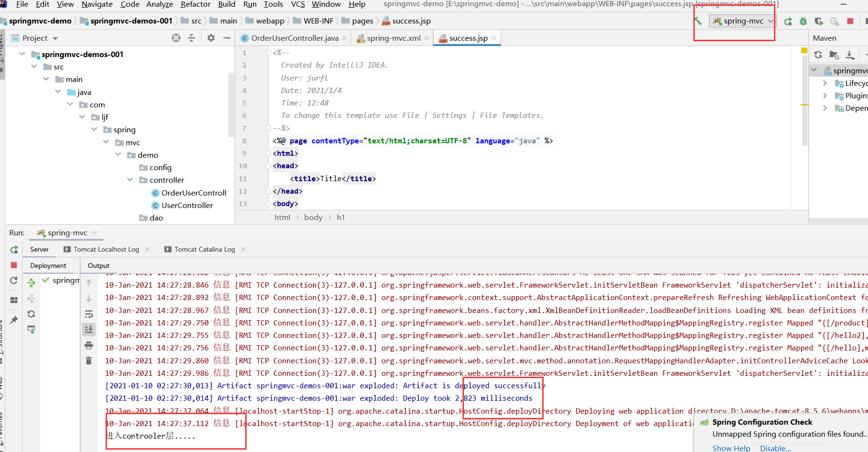The image size is (868, 452).
Task: Click the body breadcrumb below the editor
Action: coord(313,217)
